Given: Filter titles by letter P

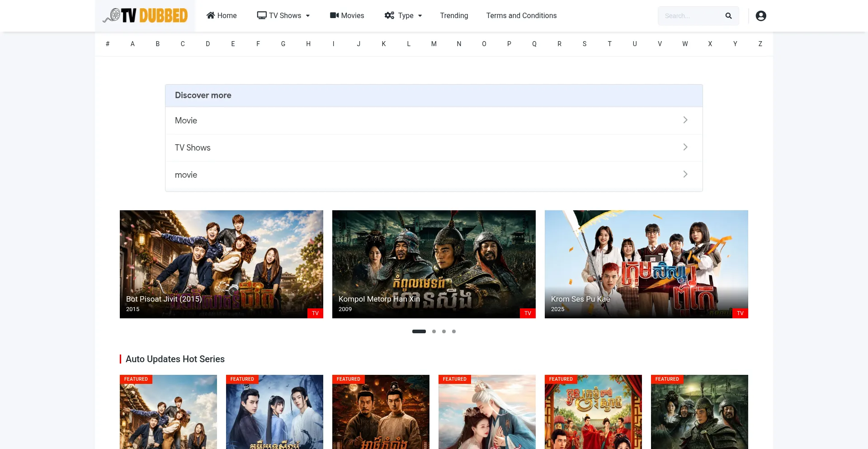Looking at the screenshot, I should pos(509,44).
